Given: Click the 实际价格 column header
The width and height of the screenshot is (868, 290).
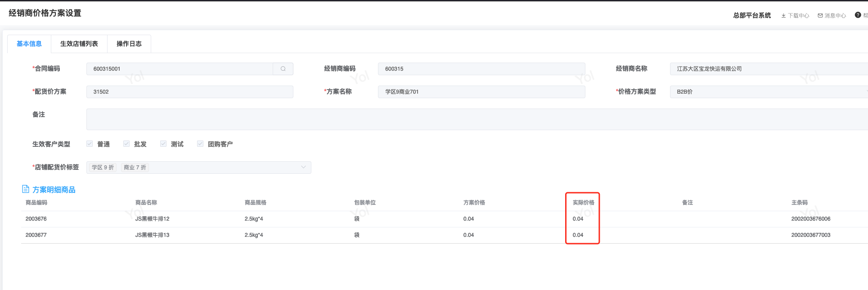Looking at the screenshot, I should (584, 203).
